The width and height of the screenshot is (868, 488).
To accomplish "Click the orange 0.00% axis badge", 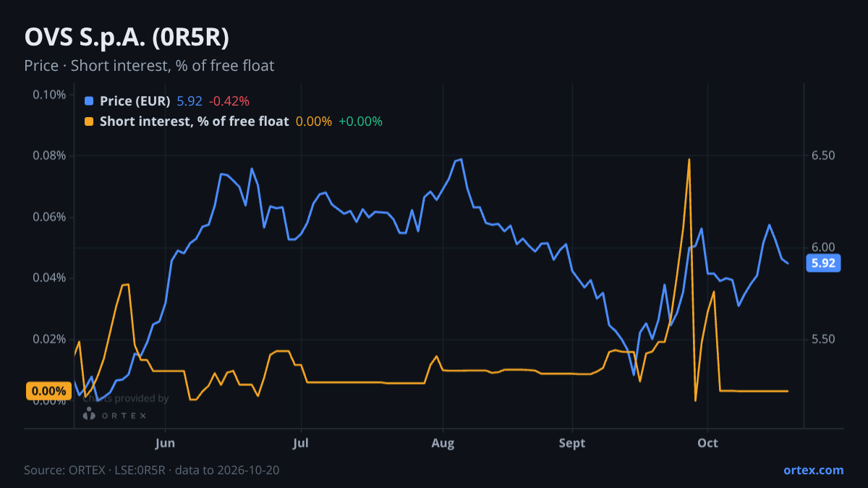I will (x=49, y=391).
